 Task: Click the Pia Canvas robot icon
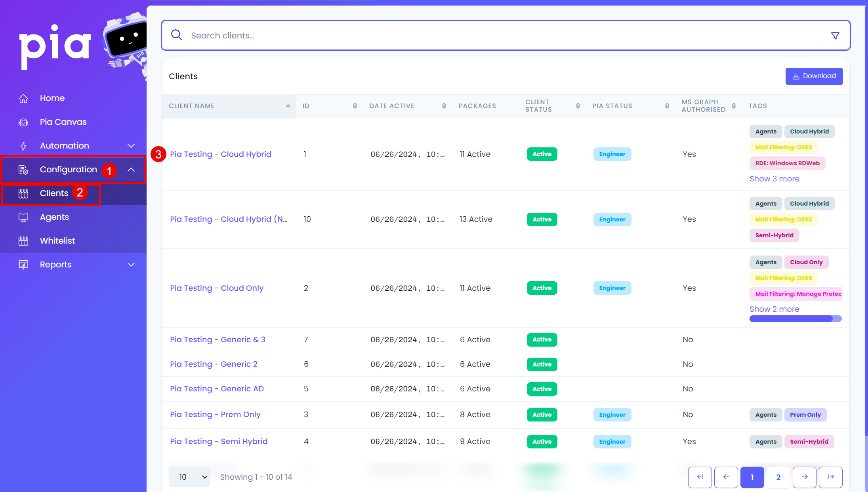[23, 122]
